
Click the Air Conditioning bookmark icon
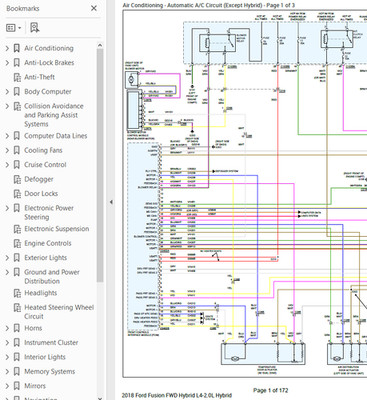pyautogui.click(x=17, y=48)
